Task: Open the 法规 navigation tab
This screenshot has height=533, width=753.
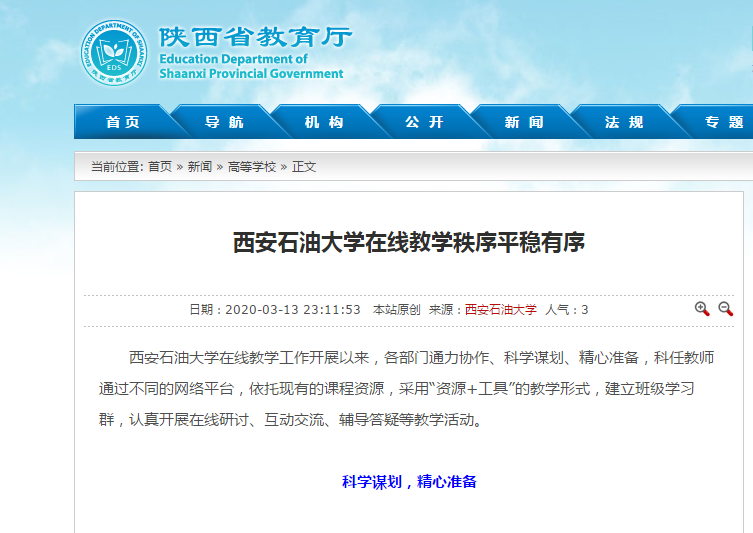Action: click(624, 122)
